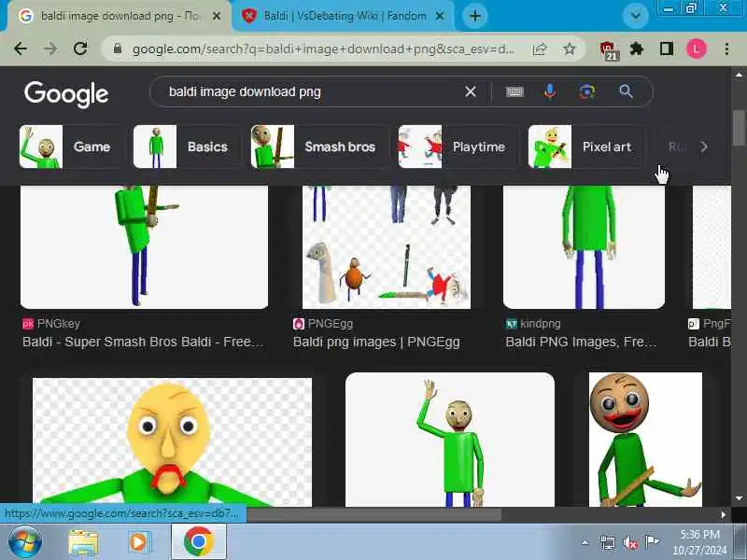The width and height of the screenshot is (747, 560).
Task: Open the network tray icon
Action: (608, 542)
